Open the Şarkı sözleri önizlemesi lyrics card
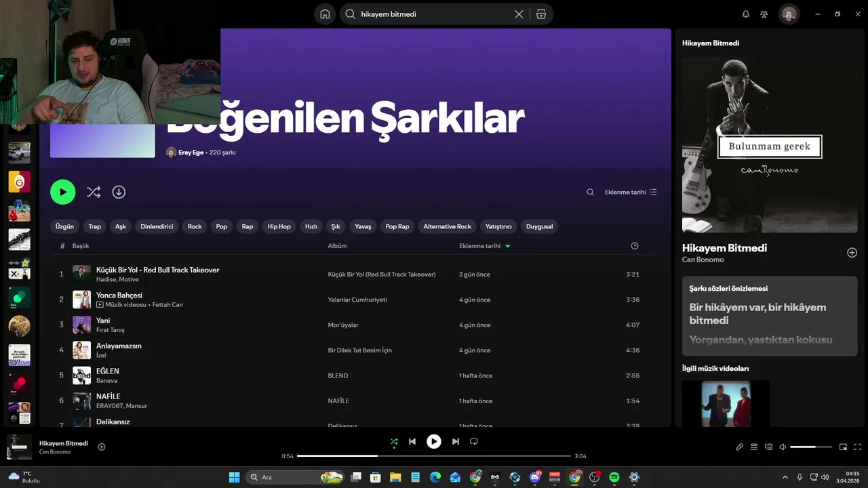The width and height of the screenshot is (868, 488). pyautogui.click(x=770, y=316)
